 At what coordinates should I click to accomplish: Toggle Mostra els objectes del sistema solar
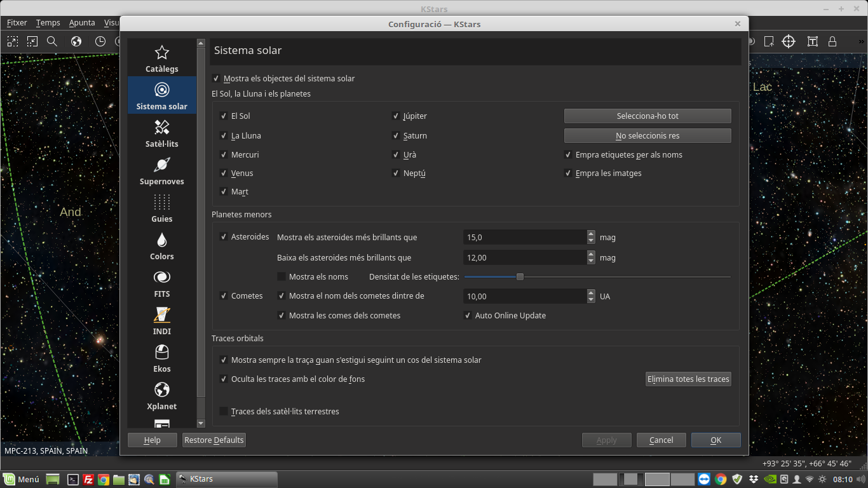point(283,79)
